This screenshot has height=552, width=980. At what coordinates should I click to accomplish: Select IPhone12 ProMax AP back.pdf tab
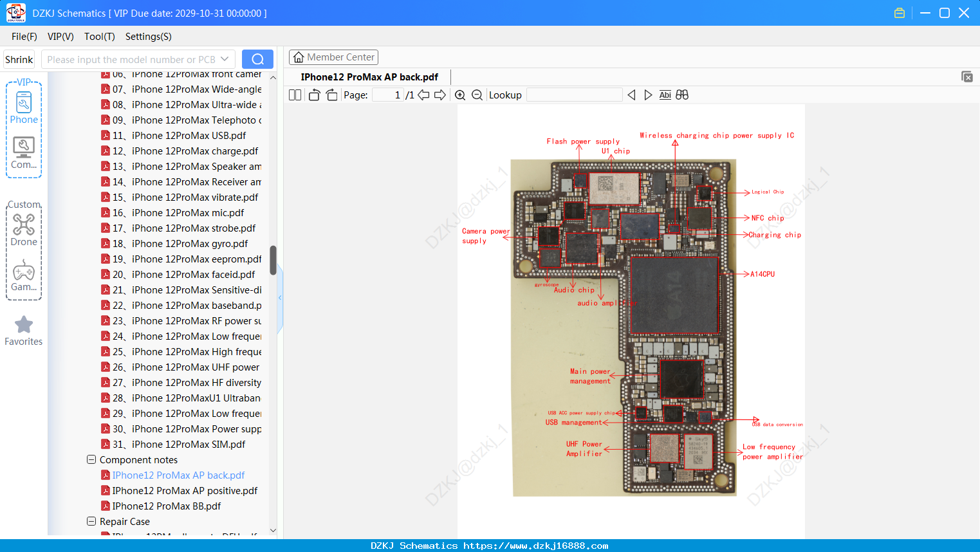tap(369, 77)
